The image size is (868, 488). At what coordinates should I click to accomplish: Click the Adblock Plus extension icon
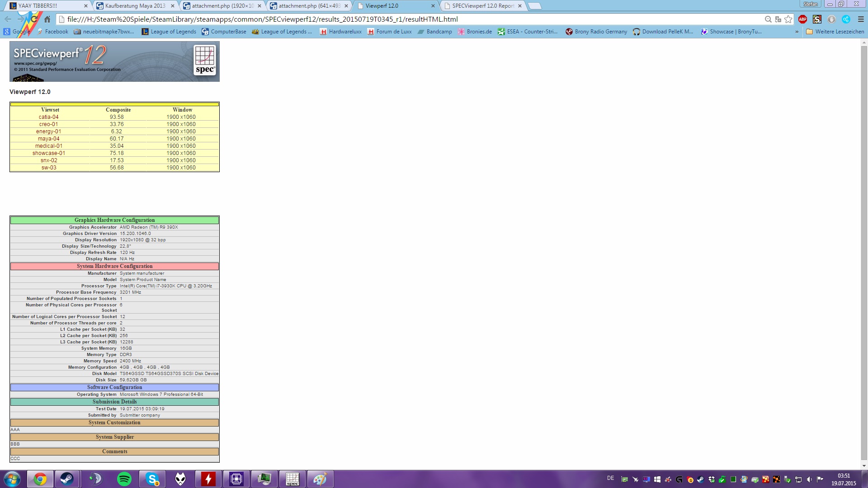803,19
